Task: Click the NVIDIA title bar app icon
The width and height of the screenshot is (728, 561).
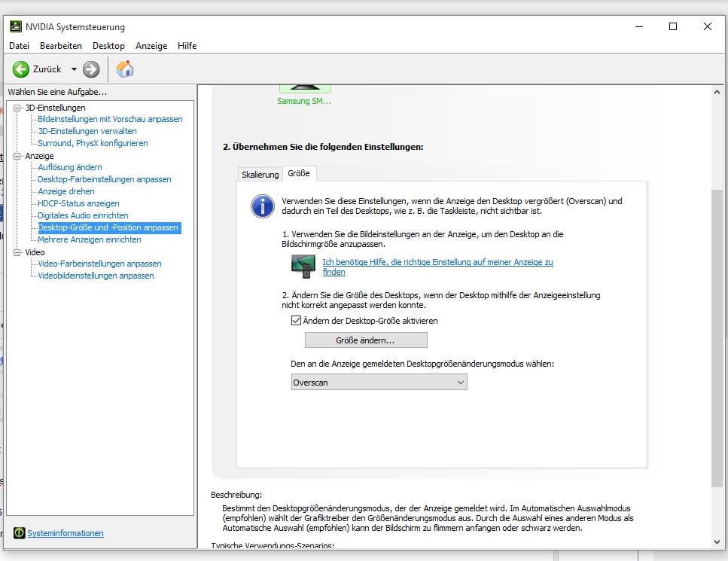Action: point(16,26)
